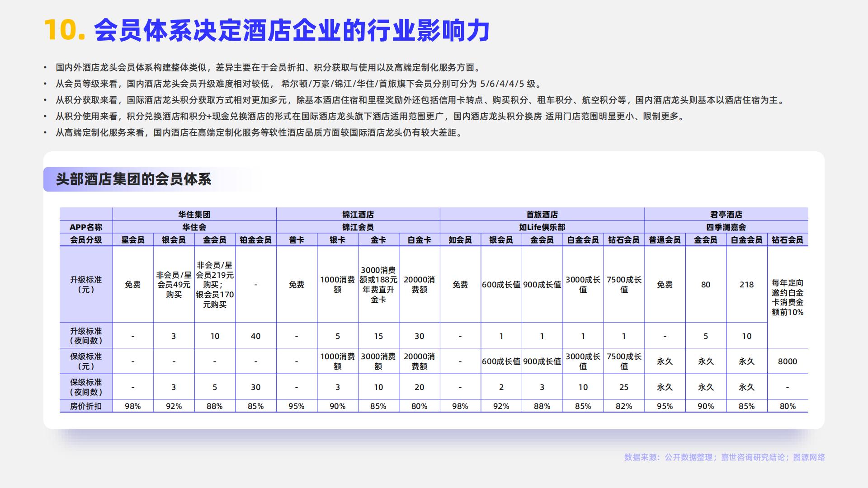The width and height of the screenshot is (868, 488).
Task: Click the data source footnote 数据来源
Action: coord(725,457)
